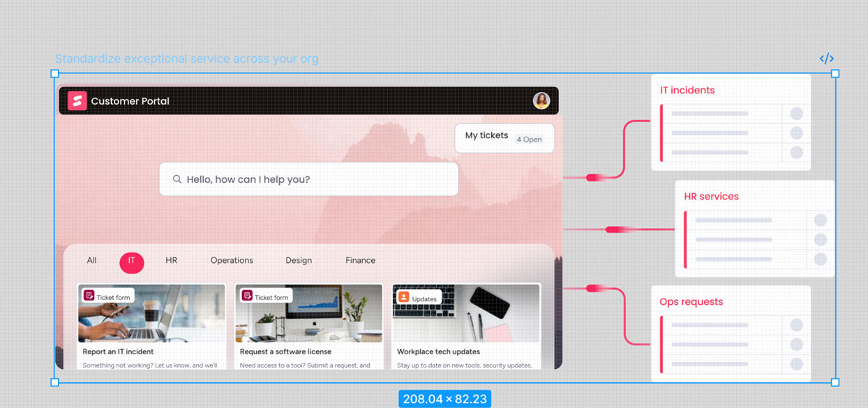
Task: Select the Design category tab
Action: coord(299,260)
